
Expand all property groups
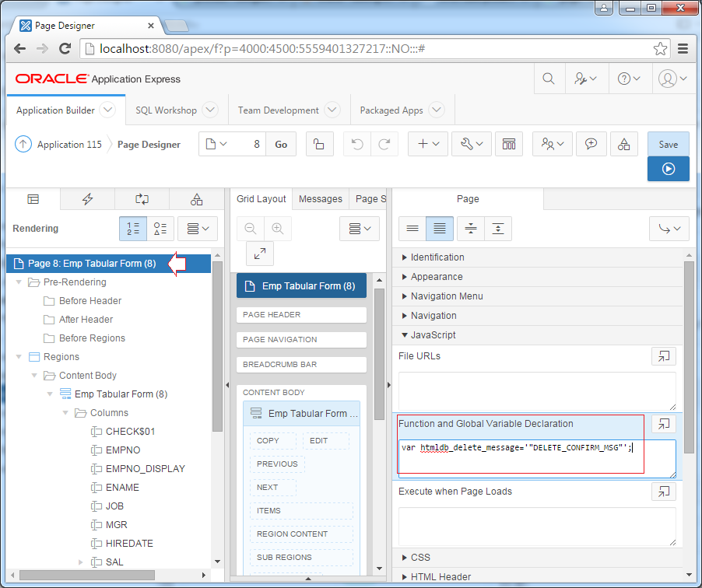498,229
